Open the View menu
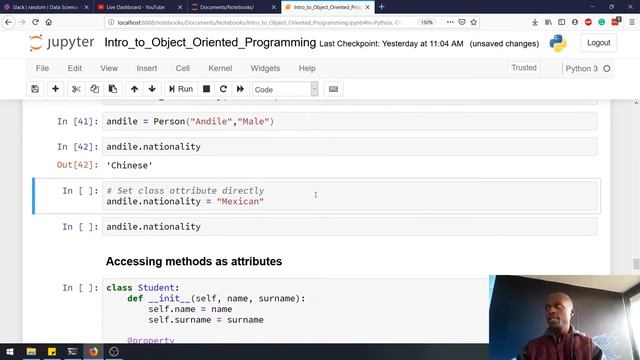This screenshot has width=640, height=360. [109, 68]
